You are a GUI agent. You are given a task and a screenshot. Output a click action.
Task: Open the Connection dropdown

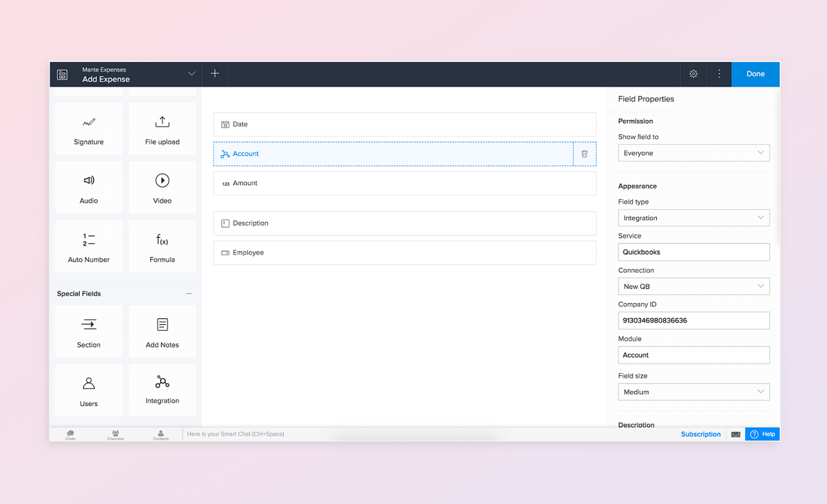click(x=693, y=286)
